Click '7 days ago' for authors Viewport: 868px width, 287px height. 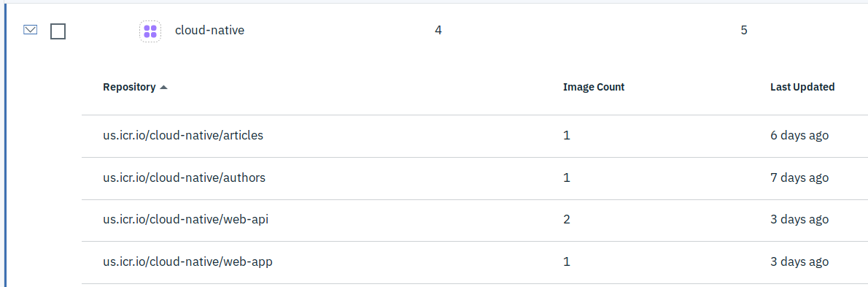point(799,177)
